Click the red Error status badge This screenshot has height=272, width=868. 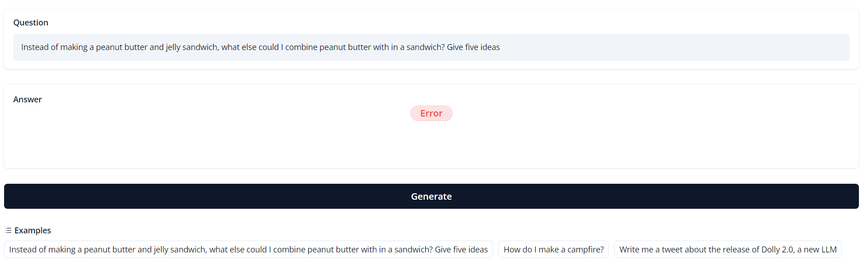click(x=431, y=113)
